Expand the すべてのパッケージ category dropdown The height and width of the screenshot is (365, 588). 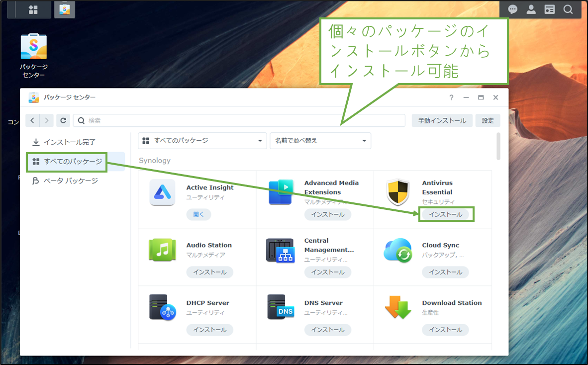202,141
